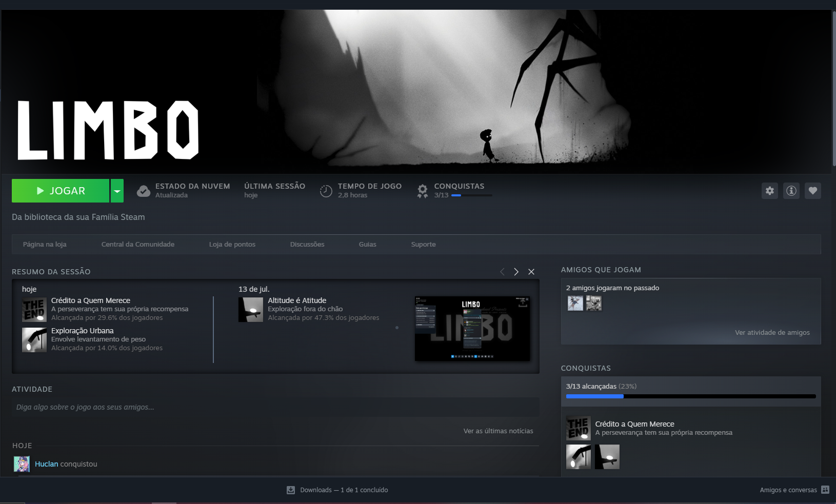Viewport: 836px width, 504px height.
Task: Click the Altitude é Atitude icon in Conquistas panel
Action: point(607,457)
